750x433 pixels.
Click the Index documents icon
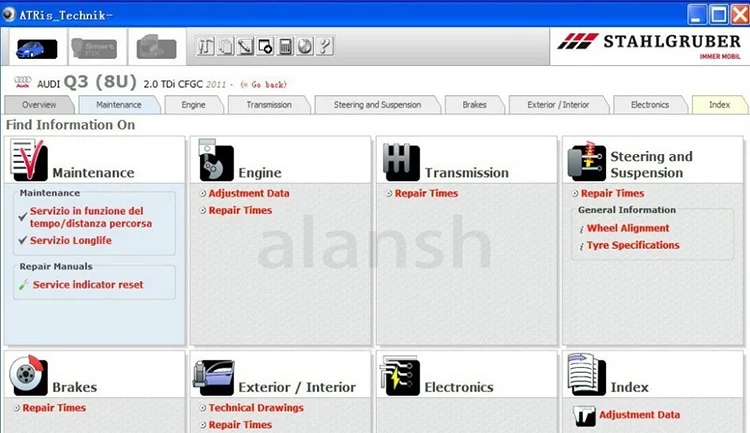tap(586, 375)
